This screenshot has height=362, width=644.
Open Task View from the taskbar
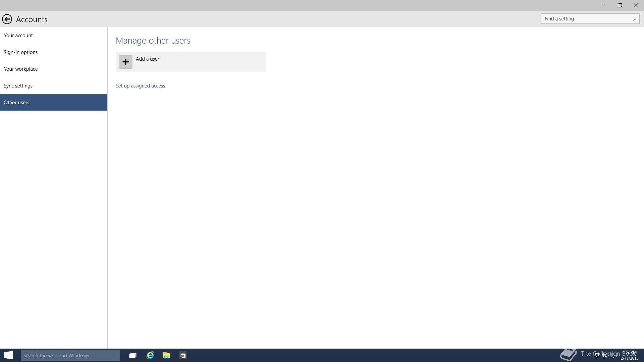point(133,355)
